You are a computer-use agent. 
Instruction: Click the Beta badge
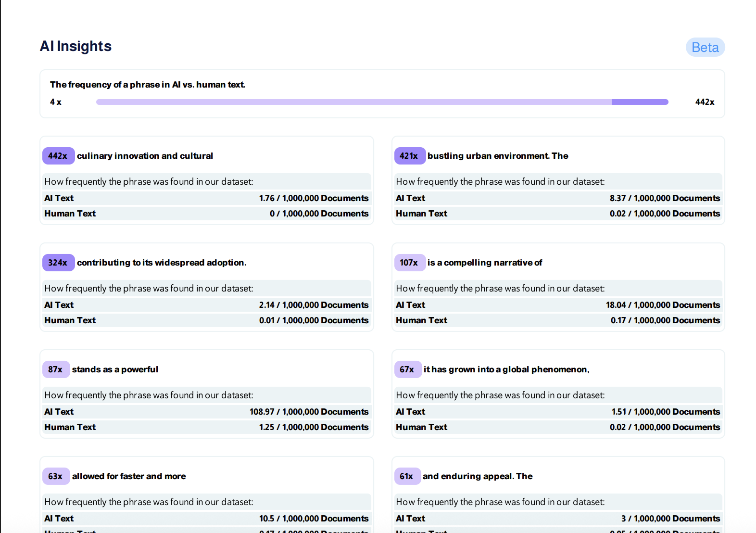coord(705,47)
